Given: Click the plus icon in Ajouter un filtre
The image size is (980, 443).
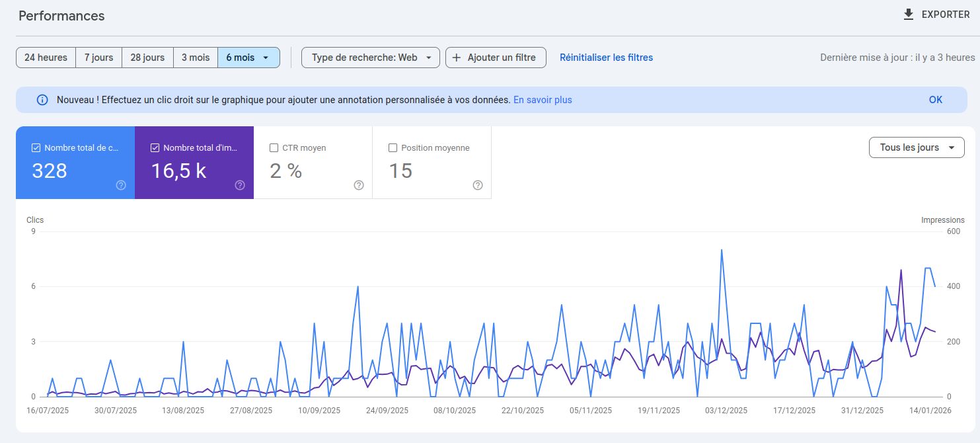Looking at the screenshot, I should pos(456,58).
